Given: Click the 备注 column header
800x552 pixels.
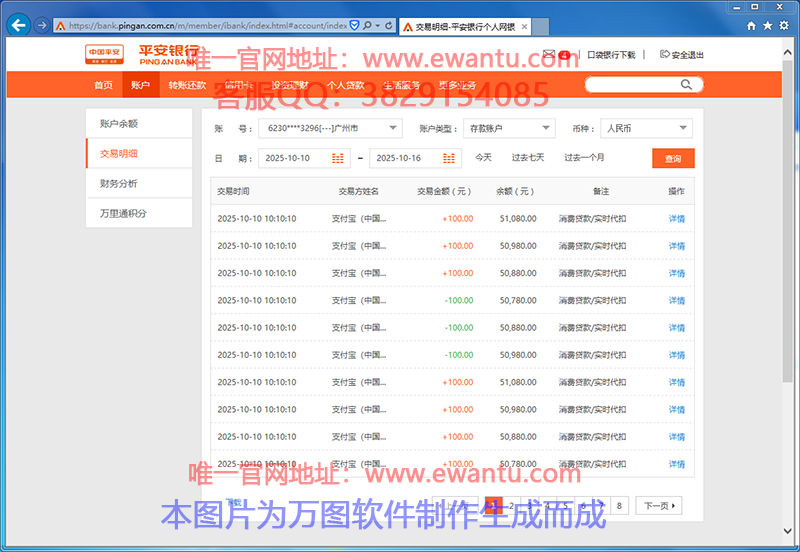Looking at the screenshot, I should [x=601, y=191].
